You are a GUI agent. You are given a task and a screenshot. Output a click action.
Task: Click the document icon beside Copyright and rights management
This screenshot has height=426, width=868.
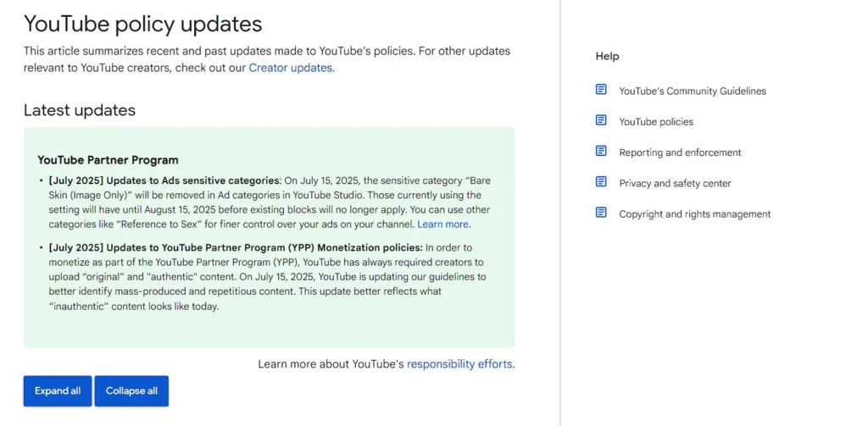601,213
